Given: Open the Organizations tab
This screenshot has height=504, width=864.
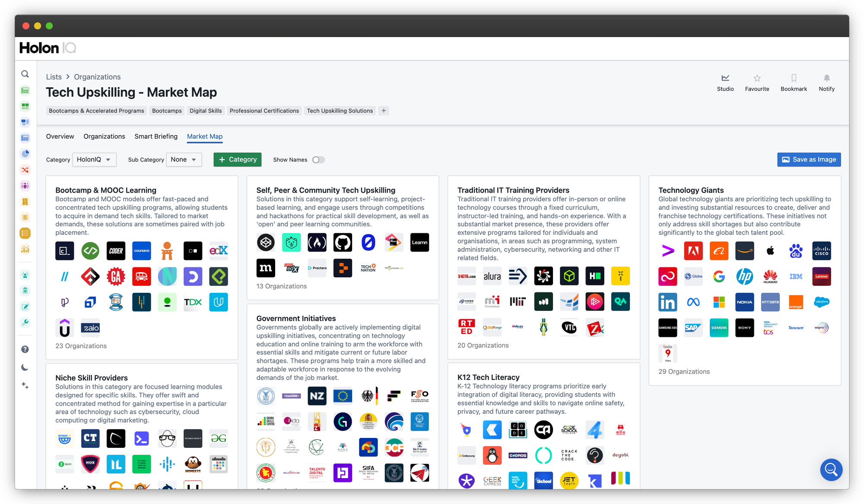Looking at the screenshot, I should pos(104,136).
